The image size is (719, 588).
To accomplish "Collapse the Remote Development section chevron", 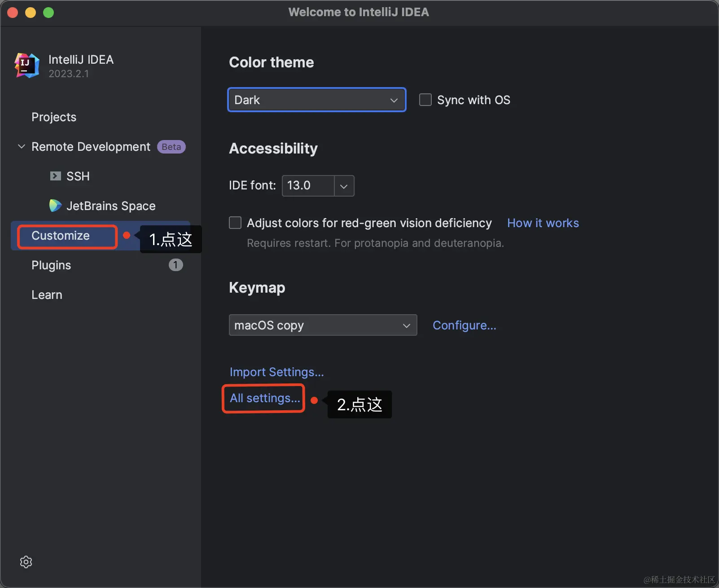I will [x=21, y=146].
